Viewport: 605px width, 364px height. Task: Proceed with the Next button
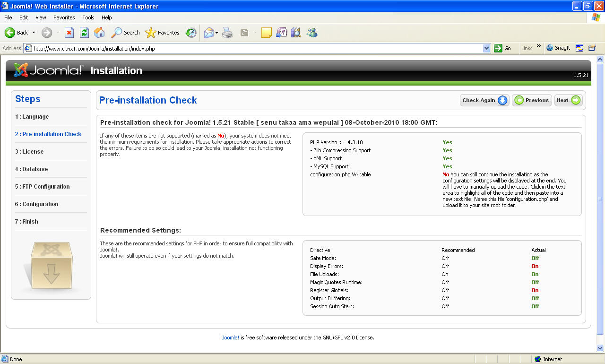click(x=568, y=100)
